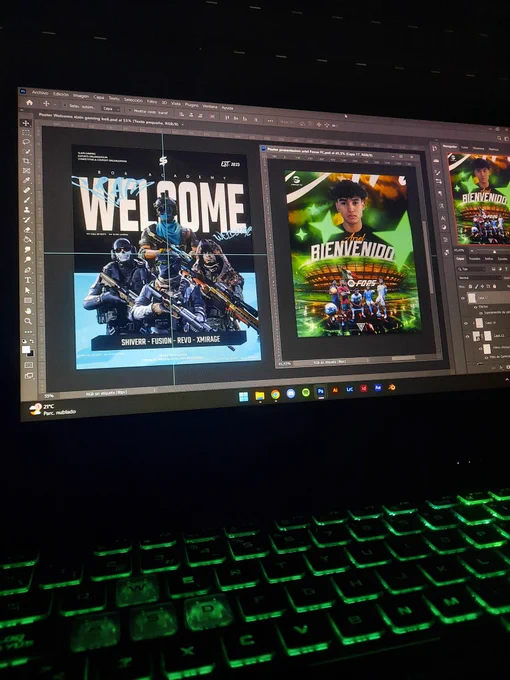Viewport: 510px width, 680px height.
Task: Toggle the Mostrar contr. transf. checkbox
Action: click(130, 111)
